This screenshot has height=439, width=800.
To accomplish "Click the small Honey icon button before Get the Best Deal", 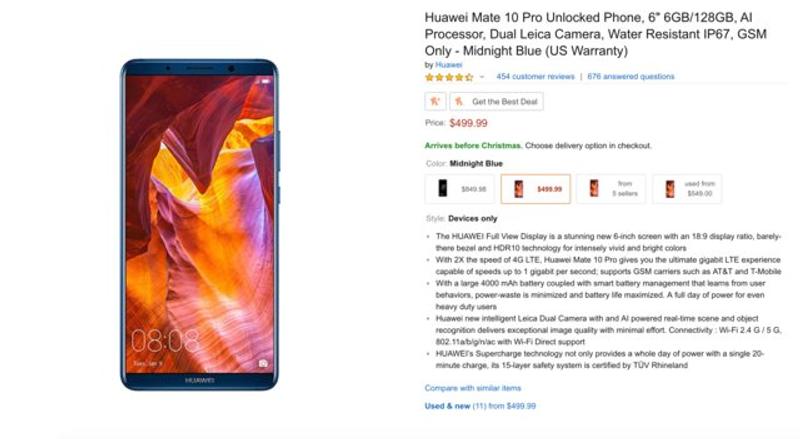I will pyautogui.click(x=435, y=102).
